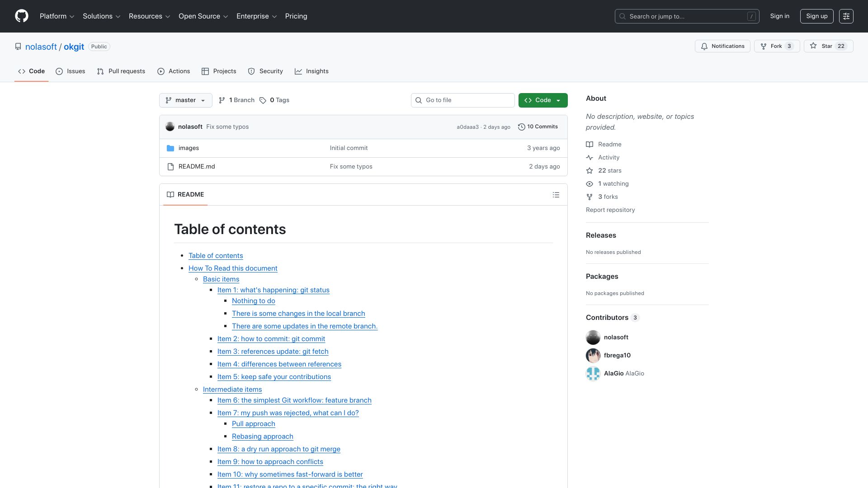The image size is (868, 488).
Task: Click nolasoft contributor avatar in sidebar
Action: click(x=593, y=338)
